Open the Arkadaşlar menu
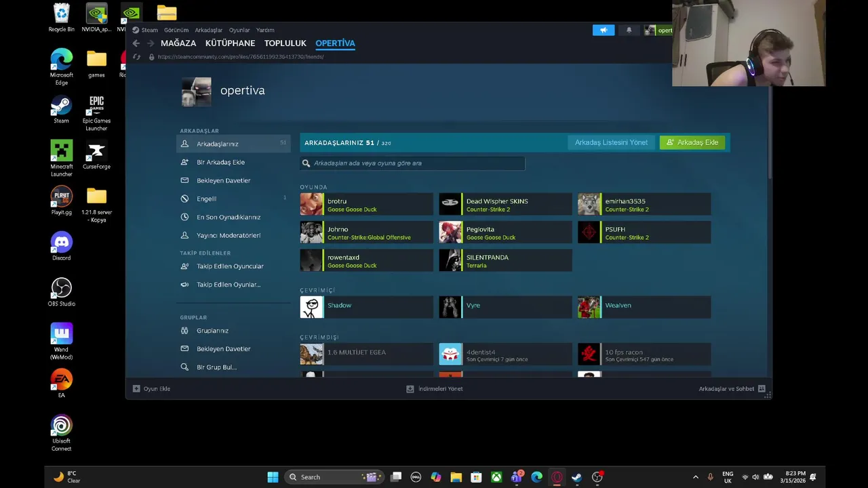The height and width of the screenshot is (488, 868). [x=208, y=30]
